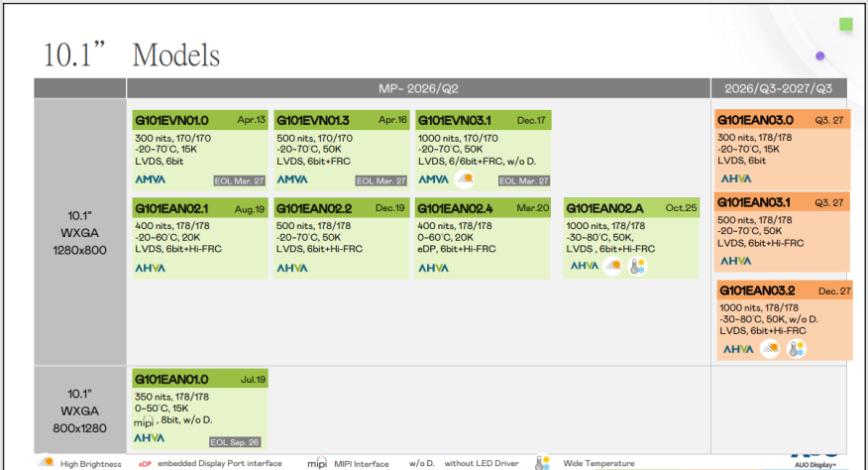Click the EOL Mar. 27 badge in G101EVN01.0

coord(239,180)
